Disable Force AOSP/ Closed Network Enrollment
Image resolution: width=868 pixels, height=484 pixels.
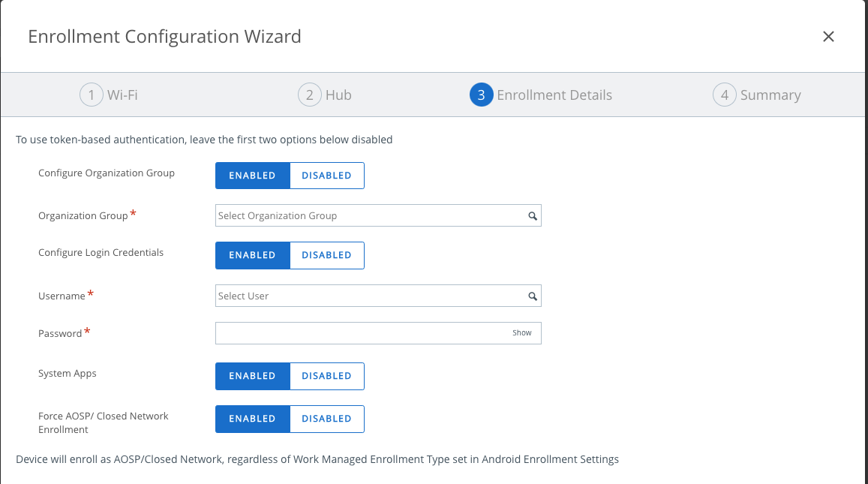tap(327, 419)
